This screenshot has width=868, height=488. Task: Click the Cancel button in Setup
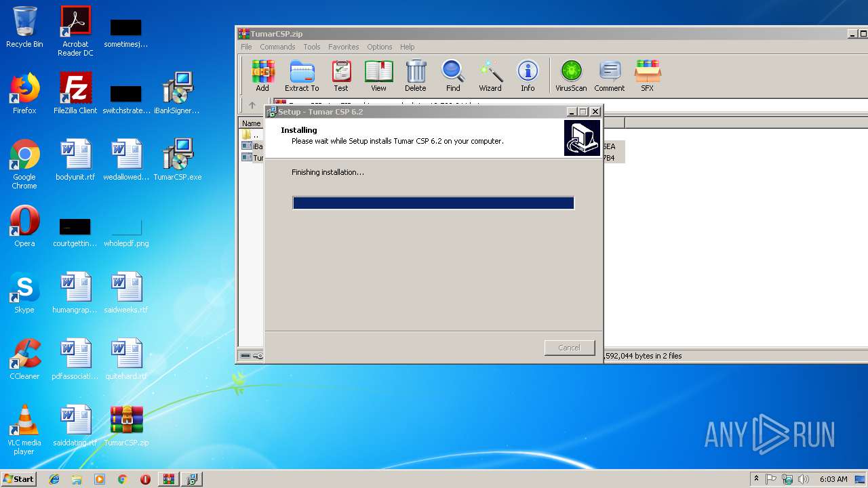570,348
